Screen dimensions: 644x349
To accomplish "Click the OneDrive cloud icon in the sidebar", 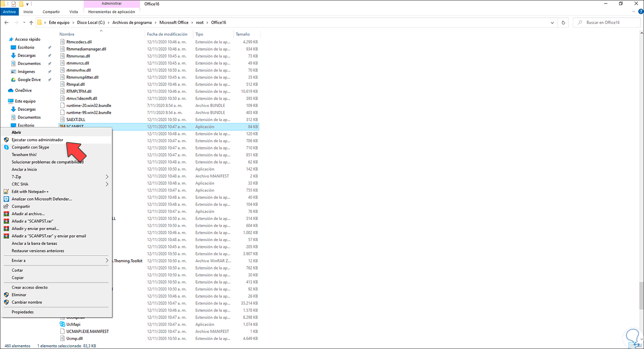I will click(11, 90).
